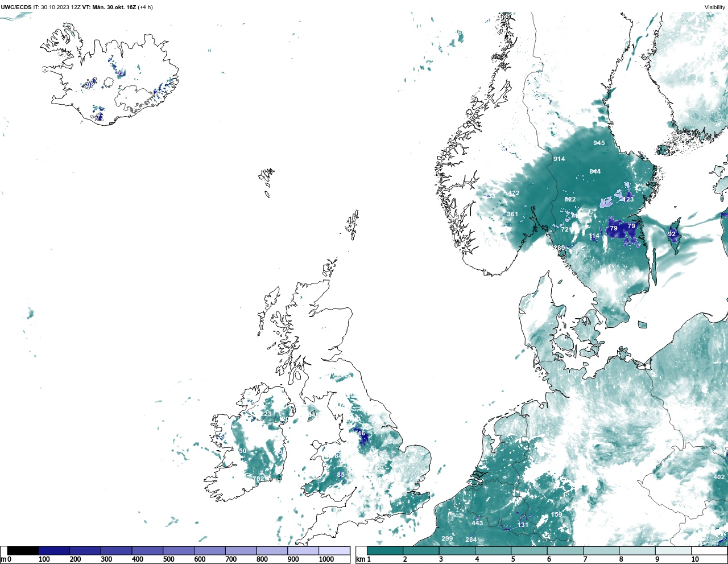Select the blue swatch between 400 and 500

pyautogui.click(x=147, y=550)
